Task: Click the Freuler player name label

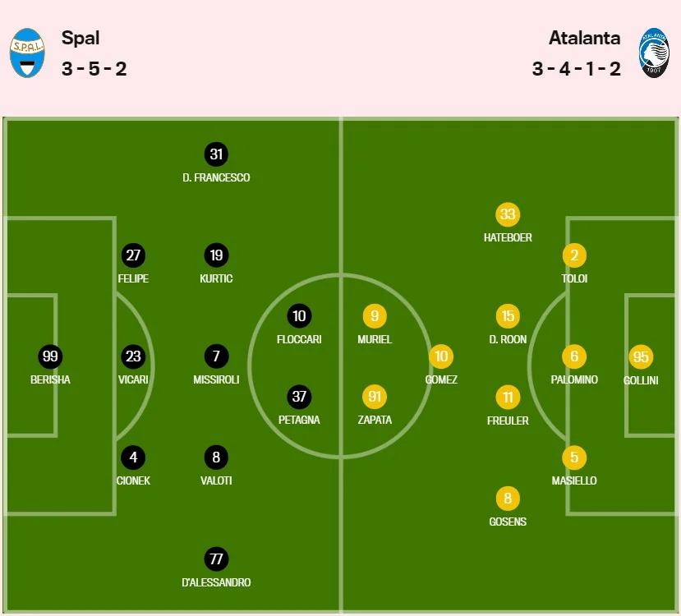Action: 508,421
